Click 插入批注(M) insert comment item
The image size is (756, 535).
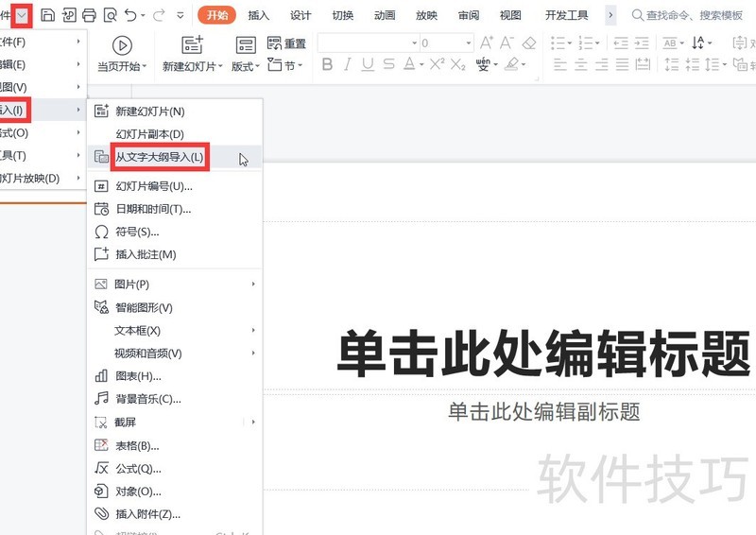146,254
